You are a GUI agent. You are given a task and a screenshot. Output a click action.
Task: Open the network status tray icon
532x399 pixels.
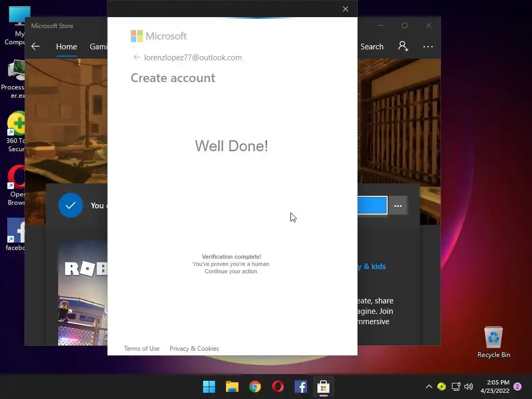(x=456, y=387)
